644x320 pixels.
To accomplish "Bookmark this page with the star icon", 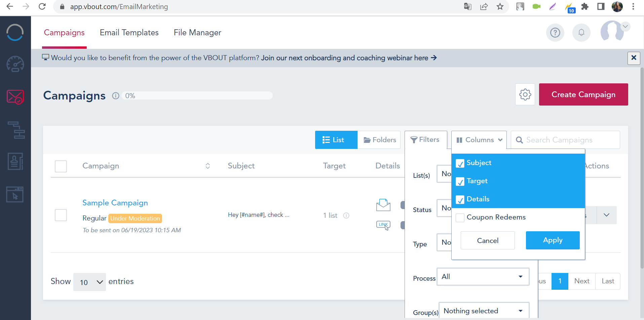I will click(x=500, y=6).
